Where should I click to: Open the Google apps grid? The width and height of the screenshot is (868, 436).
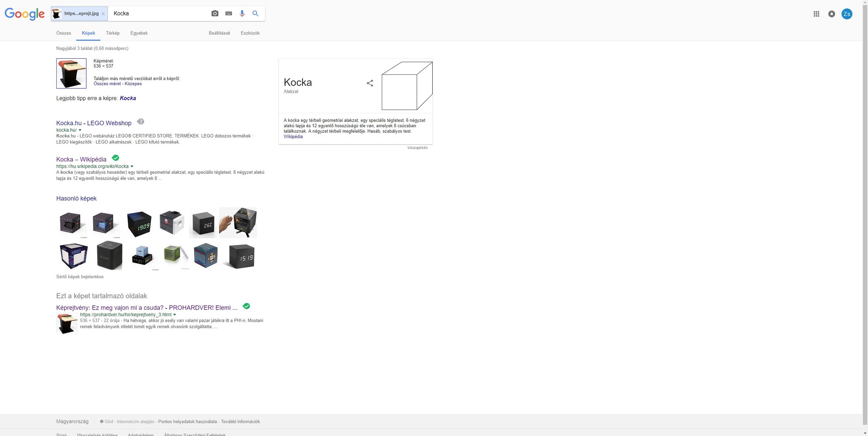(x=816, y=14)
